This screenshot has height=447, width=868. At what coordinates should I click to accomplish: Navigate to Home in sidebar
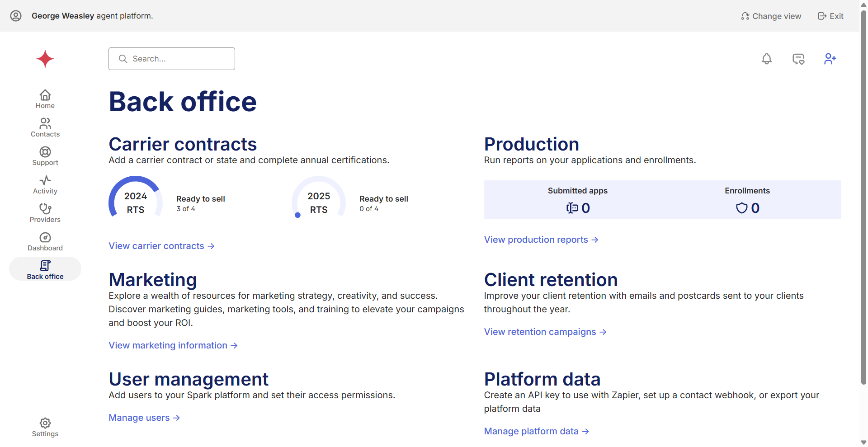(45, 99)
